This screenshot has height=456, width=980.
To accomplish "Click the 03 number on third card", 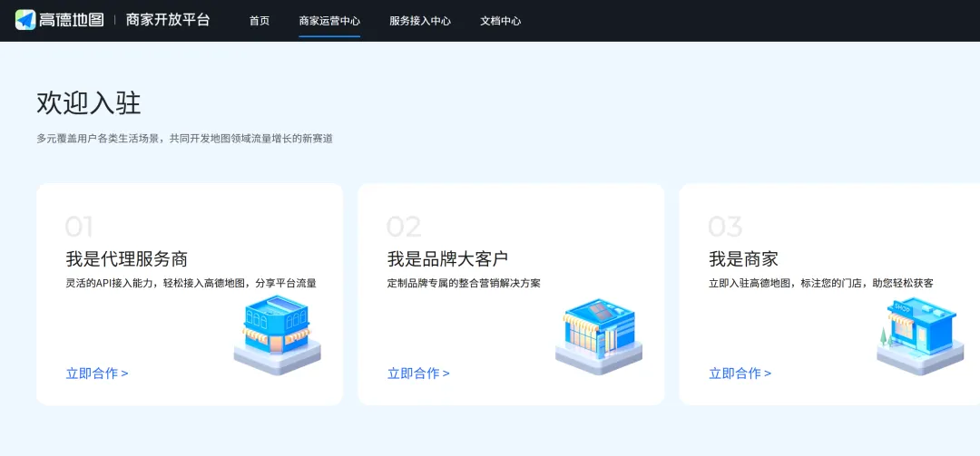I will tap(725, 227).
